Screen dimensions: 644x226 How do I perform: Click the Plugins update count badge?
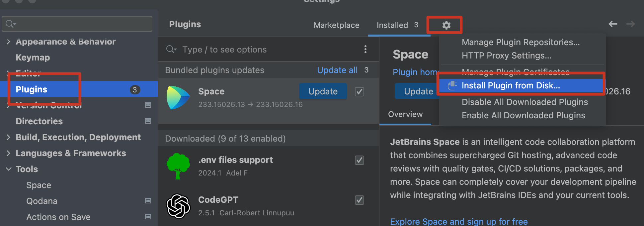point(135,89)
